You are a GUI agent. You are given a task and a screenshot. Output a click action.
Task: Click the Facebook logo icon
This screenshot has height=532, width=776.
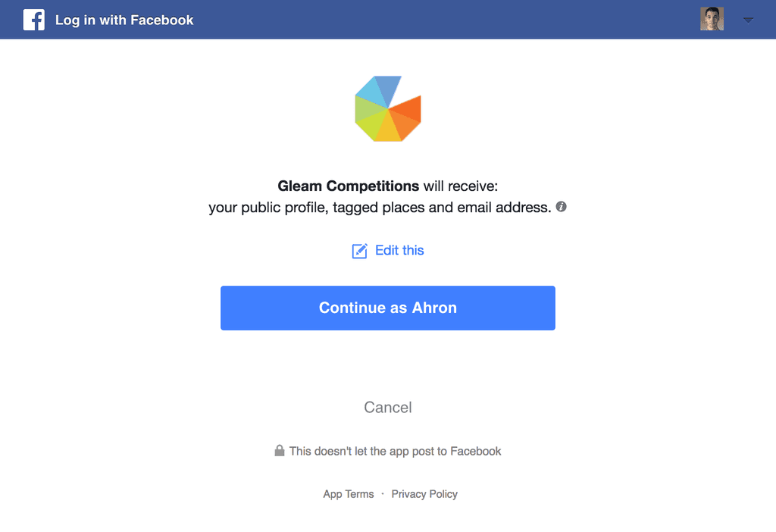(34, 20)
